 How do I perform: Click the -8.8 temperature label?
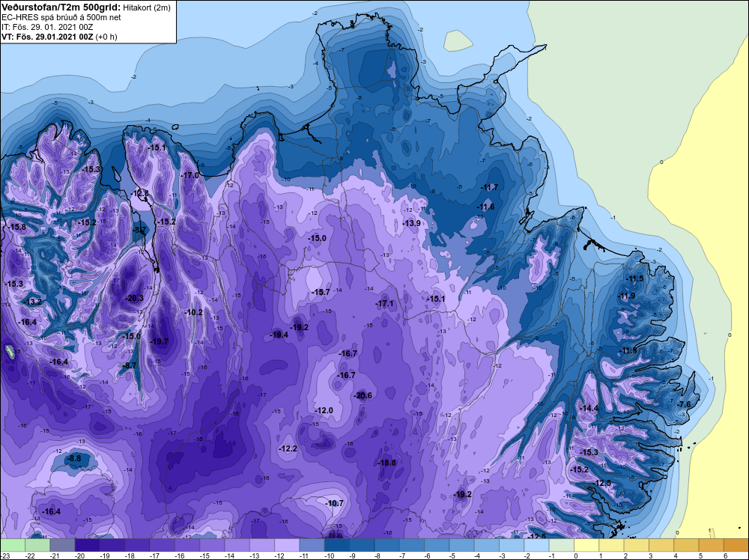74,458
